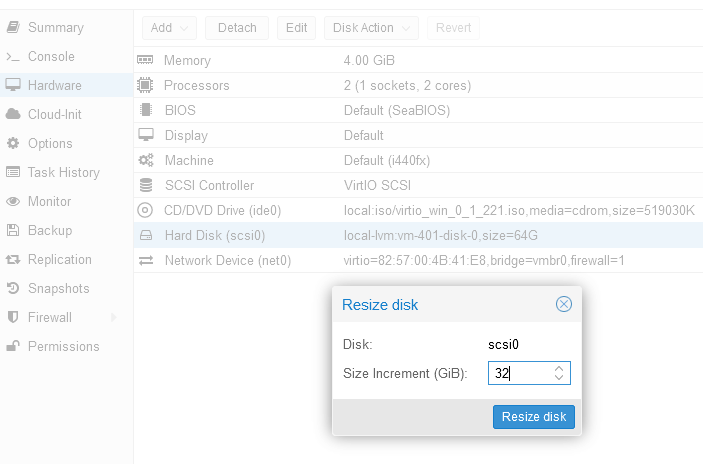
Task: Open the Console terminal icon
Action: pyautogui.click(x=13, y=56)
